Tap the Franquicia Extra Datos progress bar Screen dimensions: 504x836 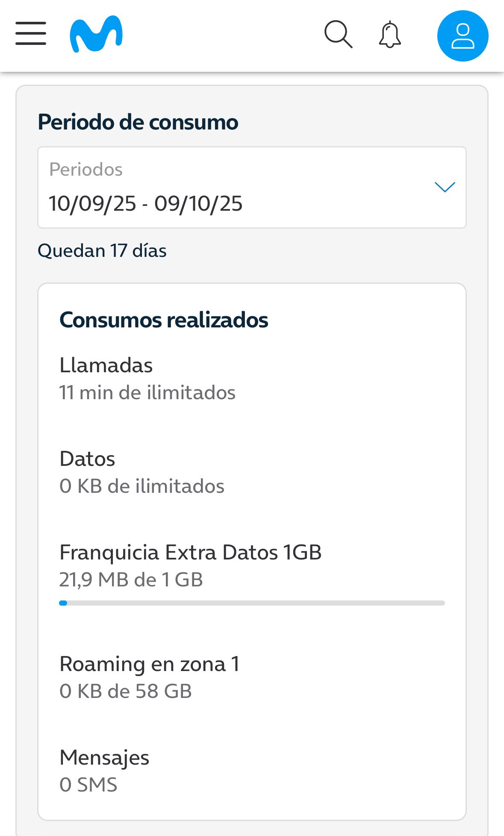pos(252,603)
